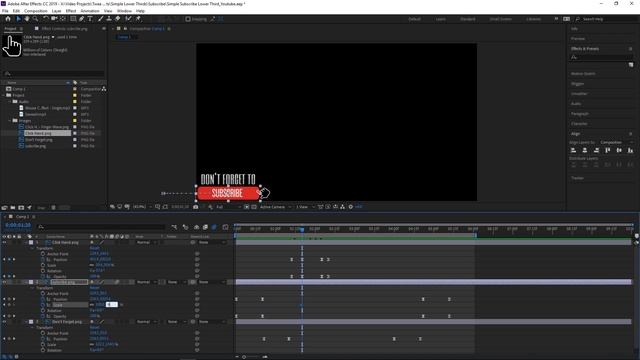
Task: Create a new folder in Project panel
Action: (x=13, y=207)
